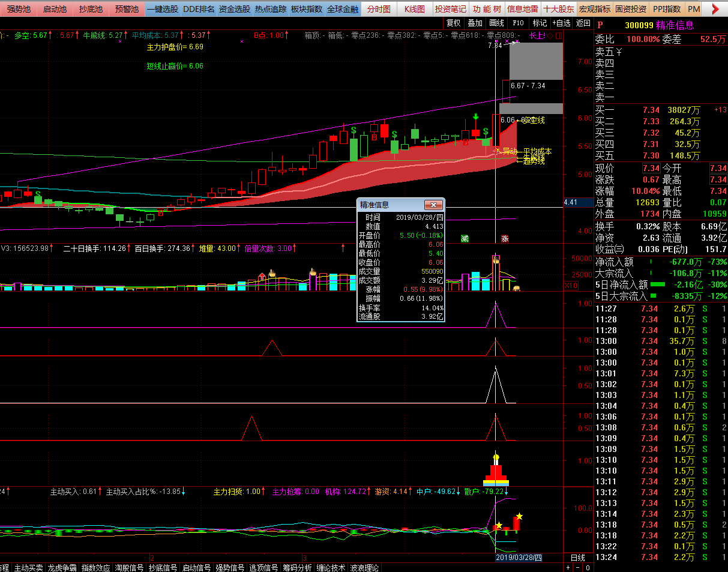Close the 精准信息 data popup
Viewport: 728px width, 572px height.
click(433, 205)
